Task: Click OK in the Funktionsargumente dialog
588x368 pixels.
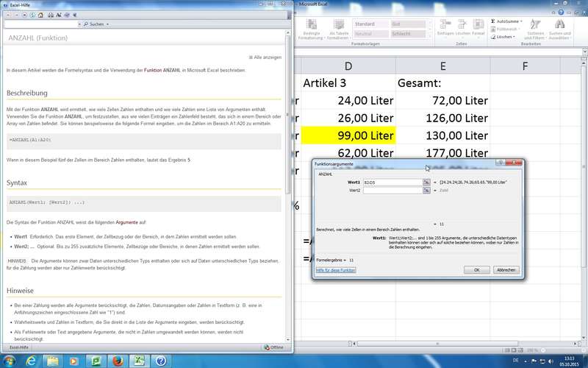Action: [x=476, y=270]
